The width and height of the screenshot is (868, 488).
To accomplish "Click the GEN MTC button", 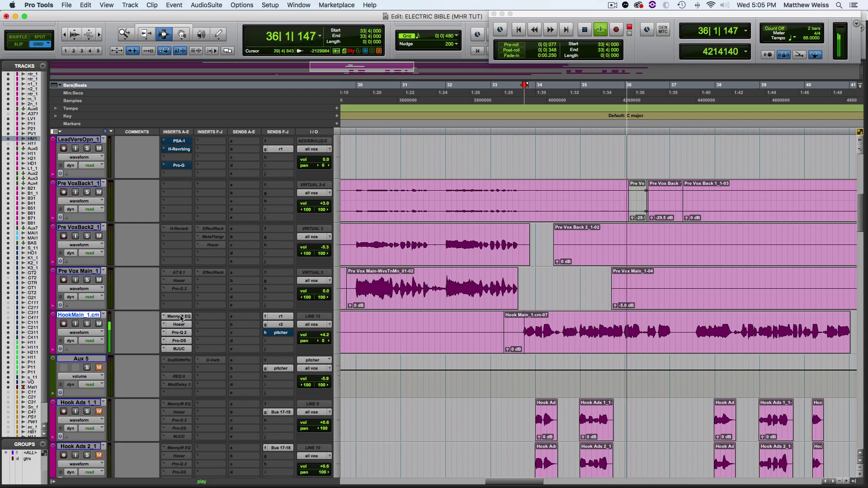I will pos(663,30).
